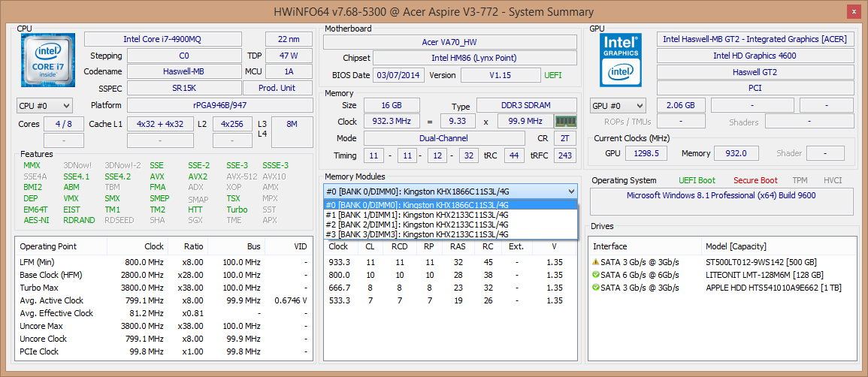Click the 933.3 memory clock timing row
This screenshot has width=868, height=377.
[450, 262]
